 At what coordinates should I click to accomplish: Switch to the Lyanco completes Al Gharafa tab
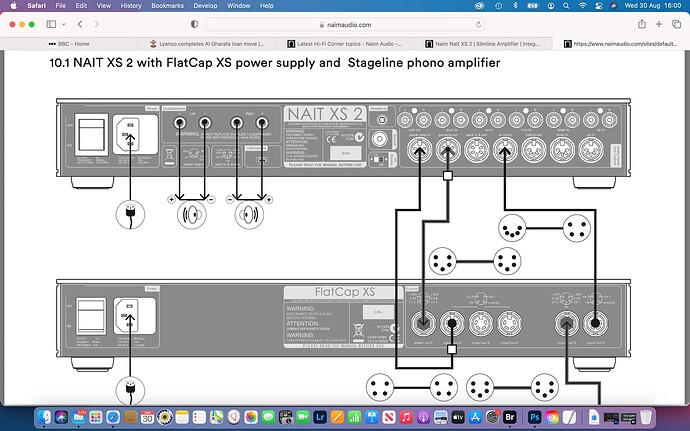coord(207,44)
